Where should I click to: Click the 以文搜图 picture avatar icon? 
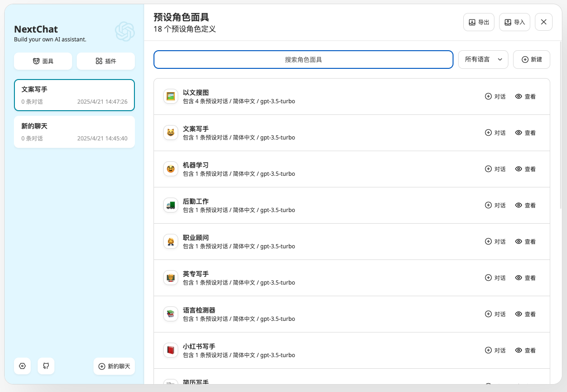[x=170, y=96]
